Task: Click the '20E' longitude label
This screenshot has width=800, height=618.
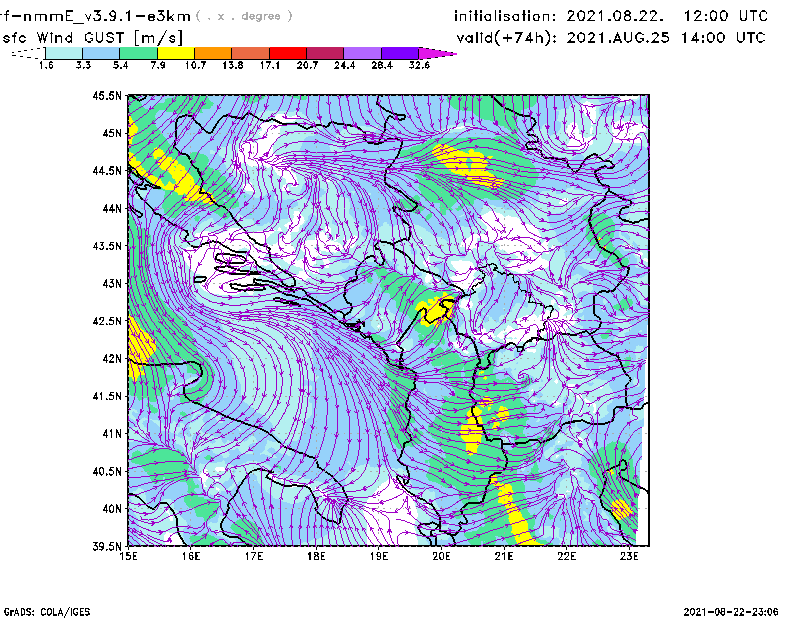Action: point(441,556)
